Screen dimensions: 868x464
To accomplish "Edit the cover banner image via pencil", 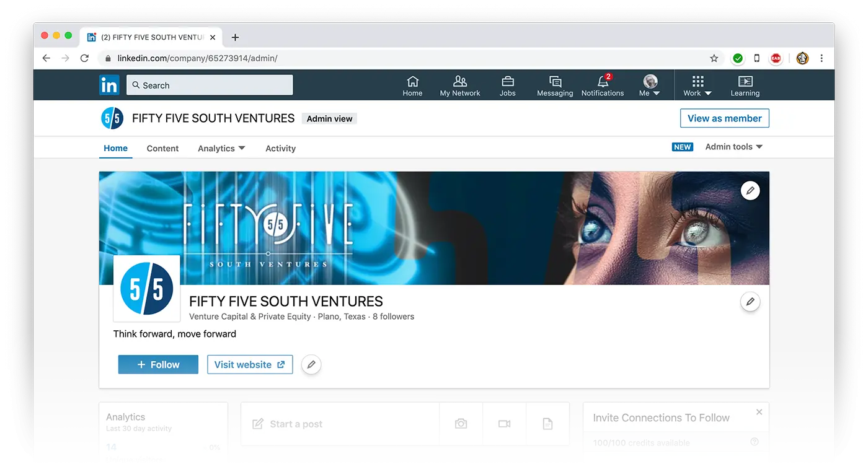I will pyautogui.click(x=750, y=190).
